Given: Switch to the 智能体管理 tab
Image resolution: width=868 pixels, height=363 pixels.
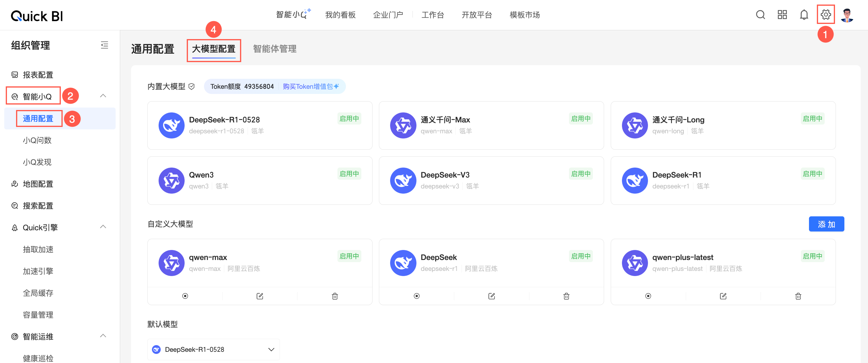Looking at the screenshot, I should (x=275, y=49).
